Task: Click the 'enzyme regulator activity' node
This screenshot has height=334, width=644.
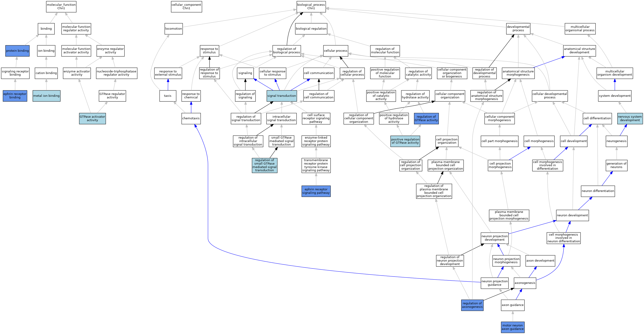Action: [111, 51]
